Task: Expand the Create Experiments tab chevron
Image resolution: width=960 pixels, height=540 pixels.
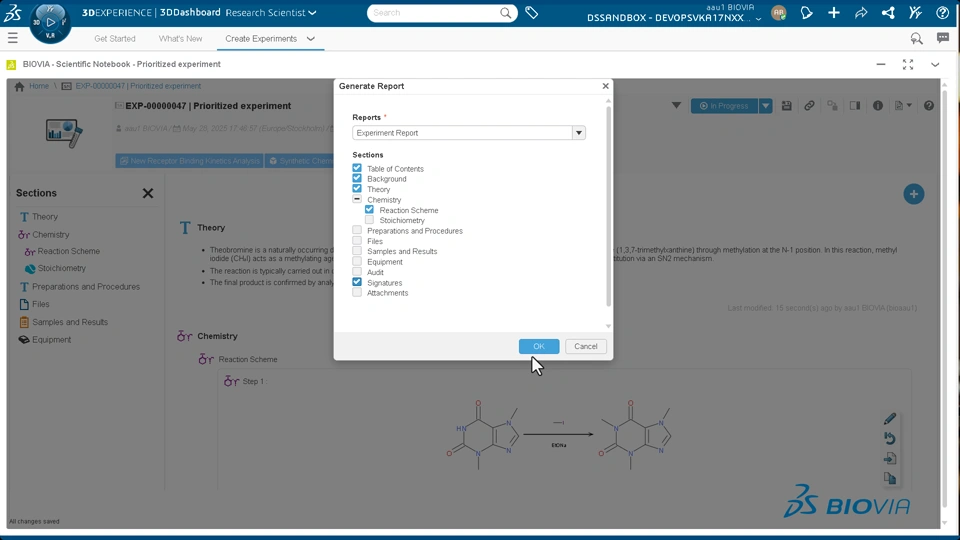Action: (x=310, y=39)
